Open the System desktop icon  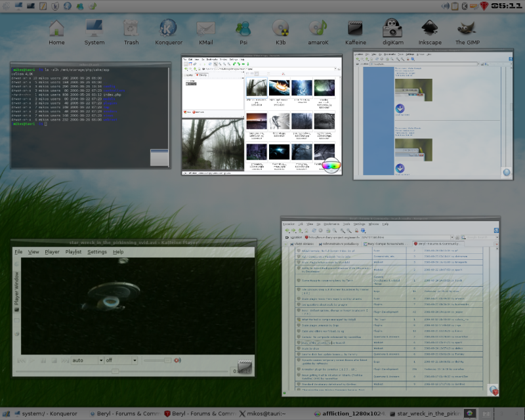pos(94,32)
